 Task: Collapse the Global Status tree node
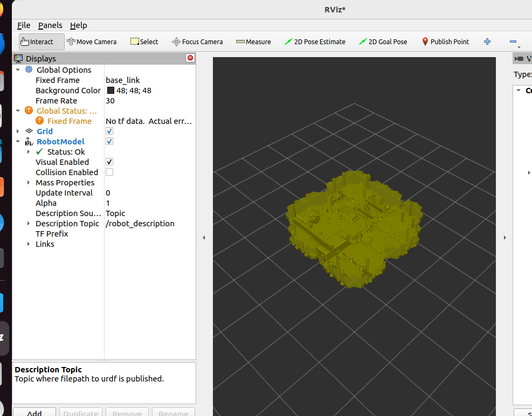tap(18, 110)
